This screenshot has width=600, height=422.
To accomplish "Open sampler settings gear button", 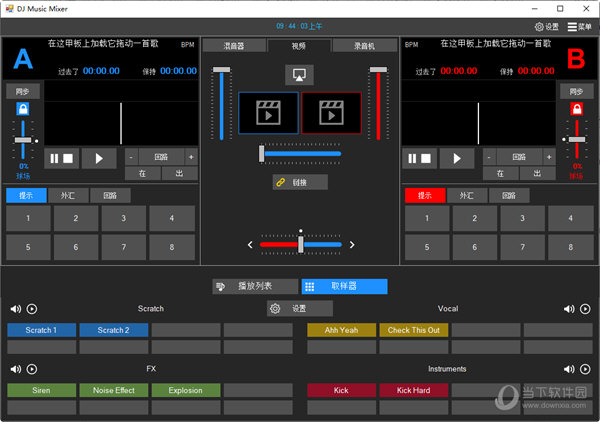I will point(300,308).
